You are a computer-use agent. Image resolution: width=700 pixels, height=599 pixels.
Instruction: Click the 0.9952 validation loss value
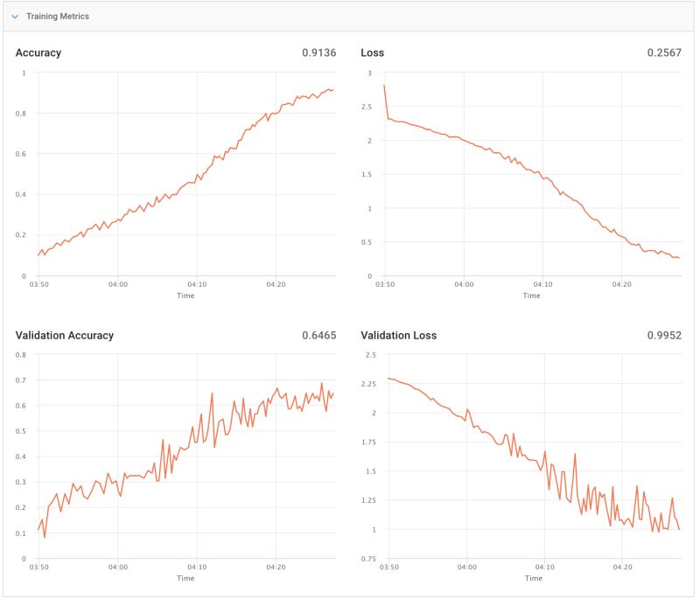[x=663, y=333]
